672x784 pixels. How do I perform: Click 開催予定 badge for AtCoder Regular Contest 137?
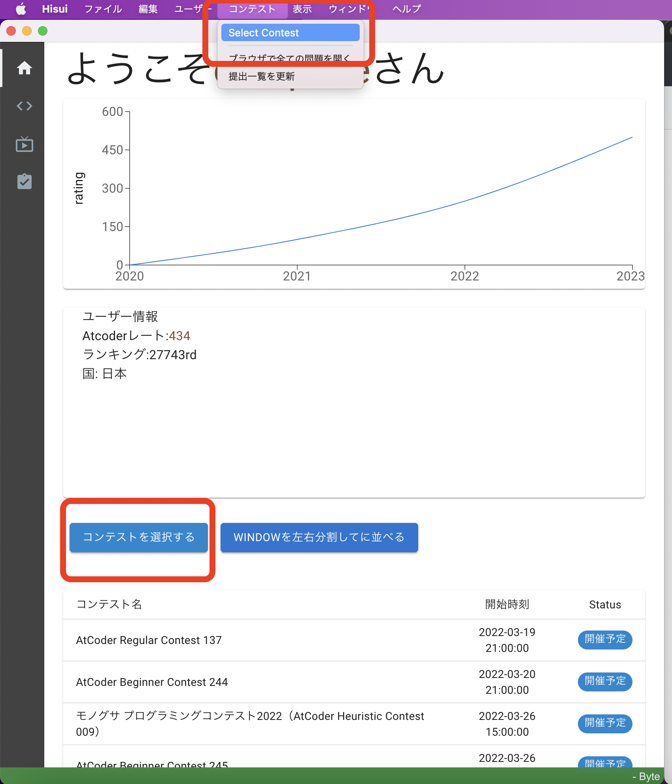click(605, 639)
